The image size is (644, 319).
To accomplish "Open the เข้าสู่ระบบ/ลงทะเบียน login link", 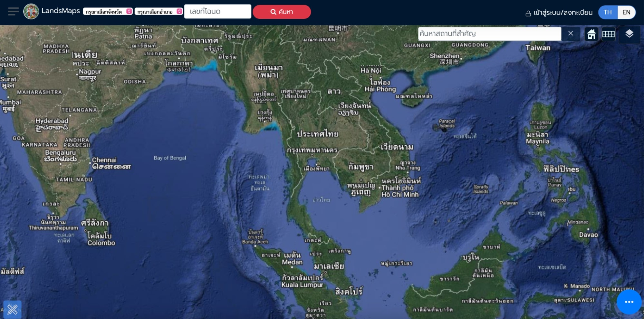I will click(563, 13).
